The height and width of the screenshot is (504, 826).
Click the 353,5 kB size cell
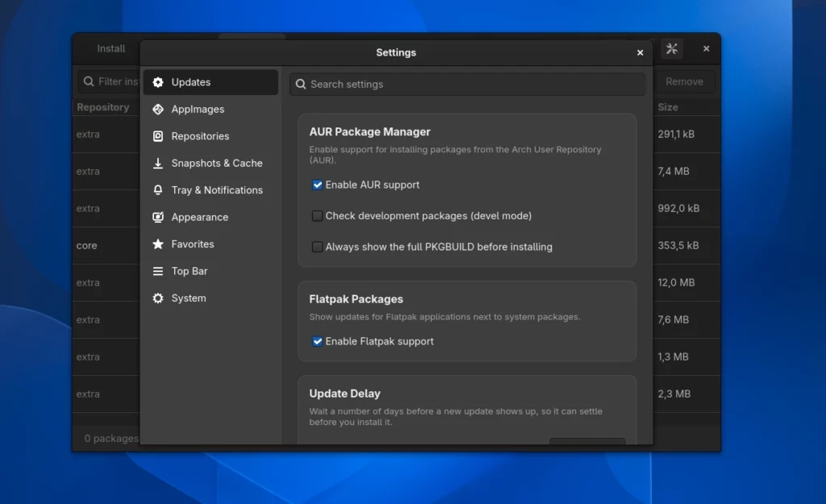coord(678,245)
